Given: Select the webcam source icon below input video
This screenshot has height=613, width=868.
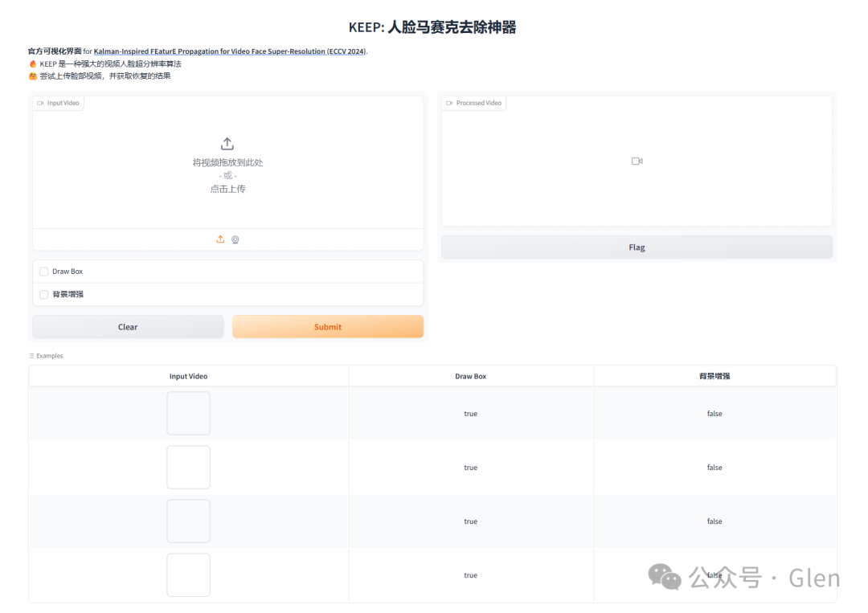Looking at the screenshot, I should [x=235, y=239].
